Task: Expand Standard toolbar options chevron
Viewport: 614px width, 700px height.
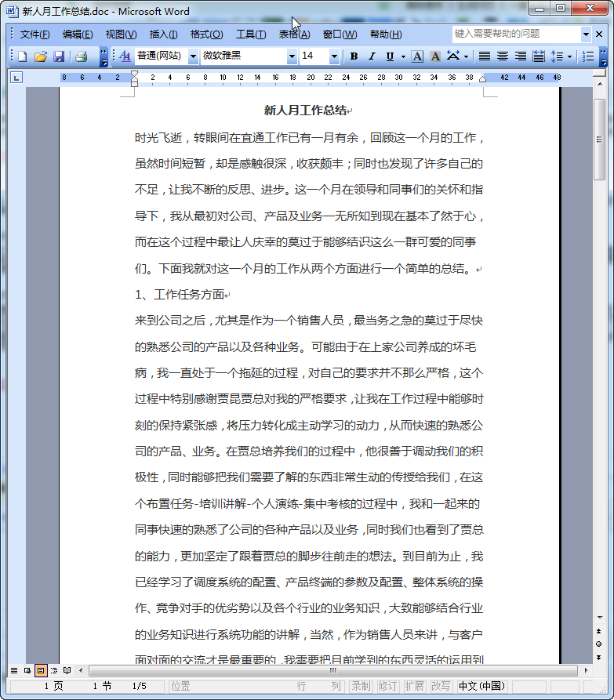Action: pyautogui.click(x=104, y=56)
